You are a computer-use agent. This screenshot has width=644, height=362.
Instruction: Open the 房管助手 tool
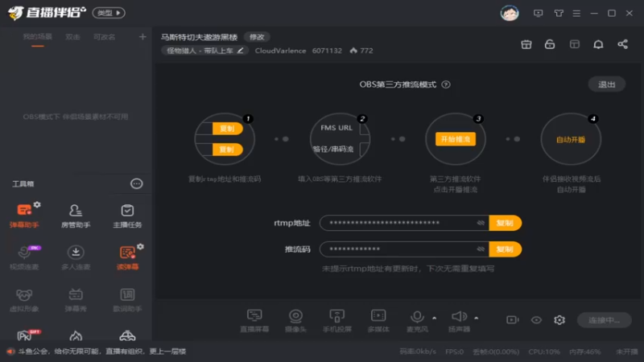point(76,216)
